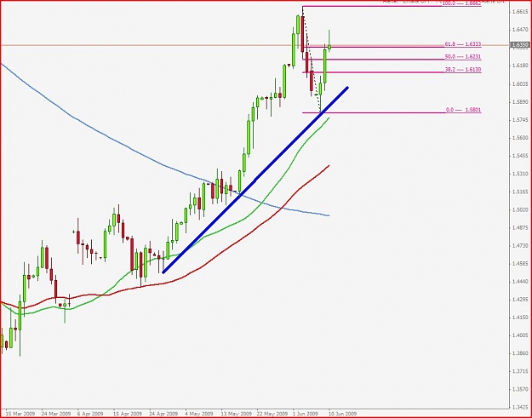Click price axis value 1.5890
The image size is (532, 418).
click(520, 102)
